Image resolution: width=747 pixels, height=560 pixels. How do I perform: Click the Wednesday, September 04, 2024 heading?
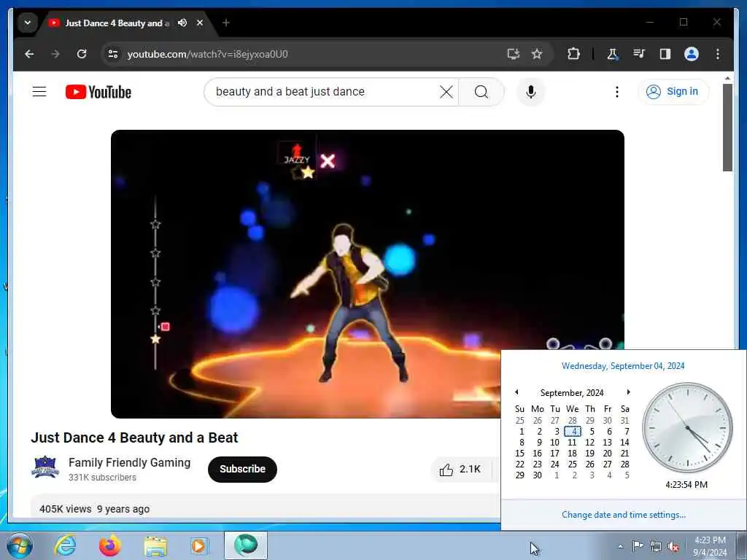click(x=623, y=366)
